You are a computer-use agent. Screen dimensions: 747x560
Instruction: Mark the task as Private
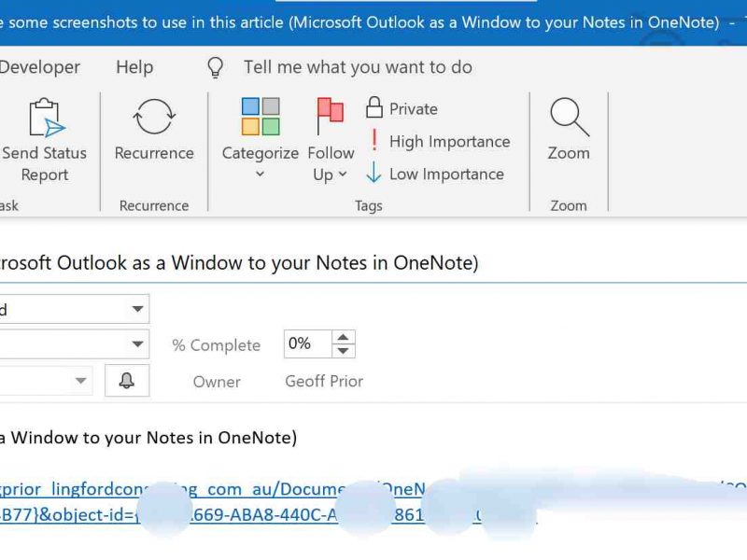click(402, 108)
